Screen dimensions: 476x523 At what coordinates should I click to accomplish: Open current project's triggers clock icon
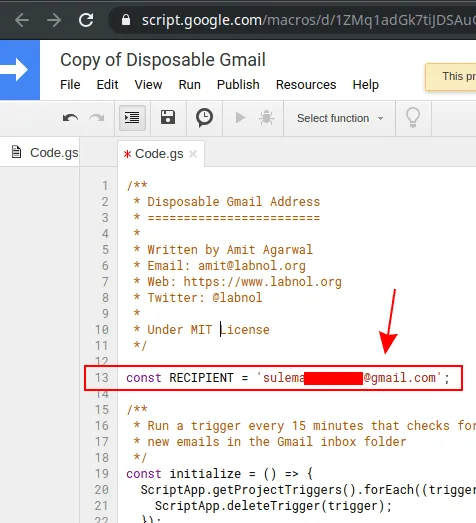pos(204,118)
